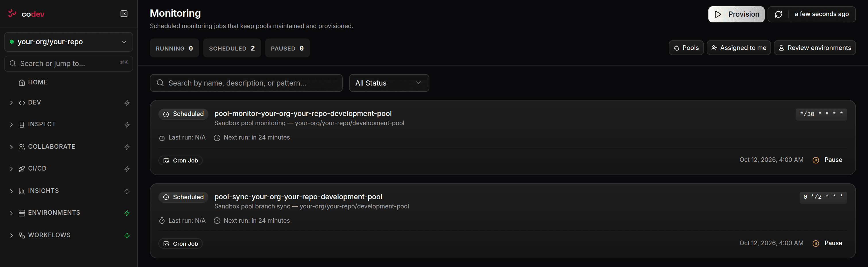
Task: Click the INSPECT section icon
Action: coord(22,125)
